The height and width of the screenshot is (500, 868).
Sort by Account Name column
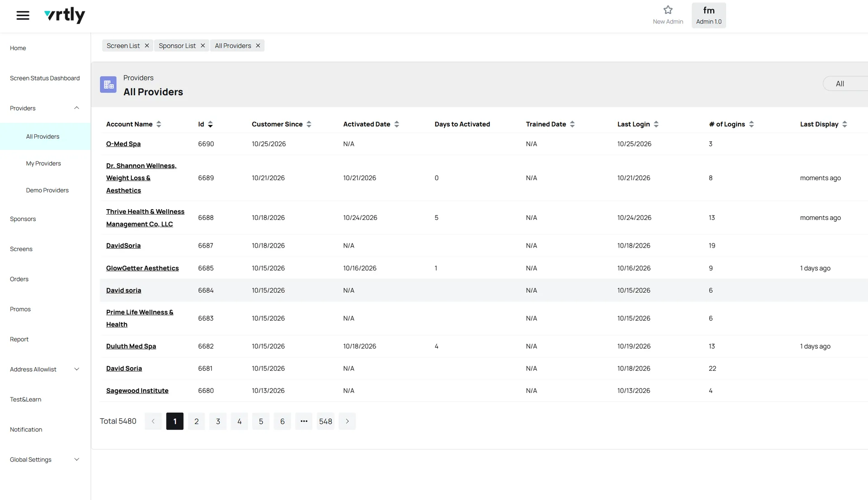(159, 124)
